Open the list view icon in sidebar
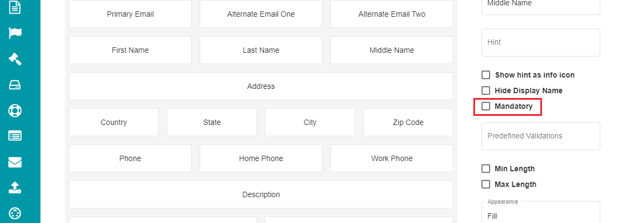This screenshot has height=223, width=644. (x=15, y=136)
